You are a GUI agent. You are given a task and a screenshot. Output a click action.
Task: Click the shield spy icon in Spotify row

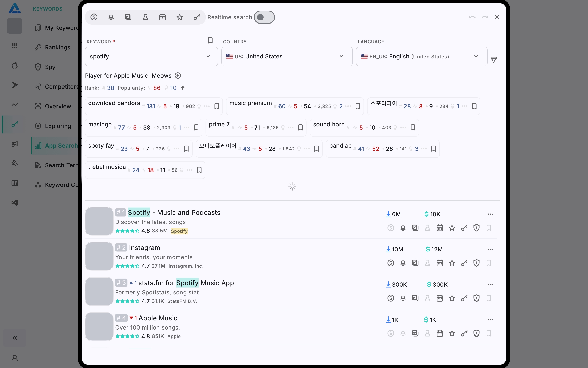coord(477,228)
